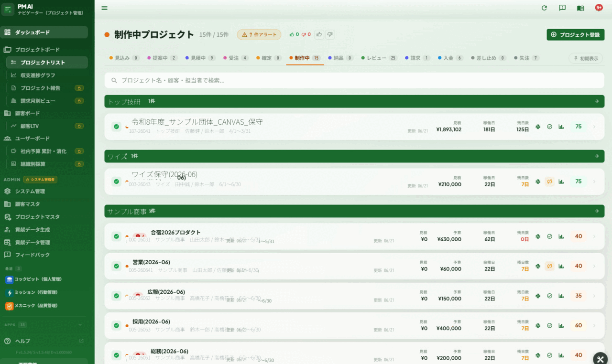Image resolution: width=612 pixels, height=364 pixels.
Task: Click the 35 score badge on the 広報(2026-06) row
Action: [579, 296]
